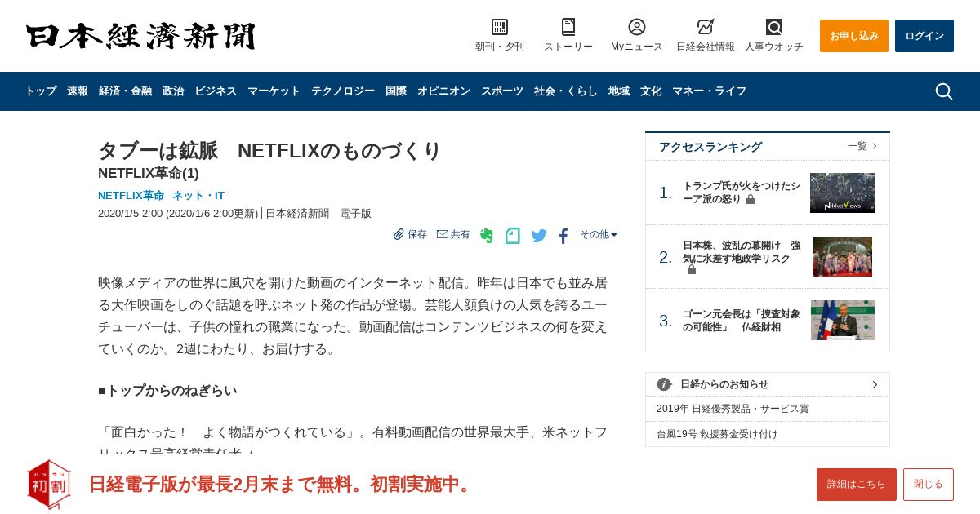
Task: Open 地域 section
Action: [x=619, y=91]
